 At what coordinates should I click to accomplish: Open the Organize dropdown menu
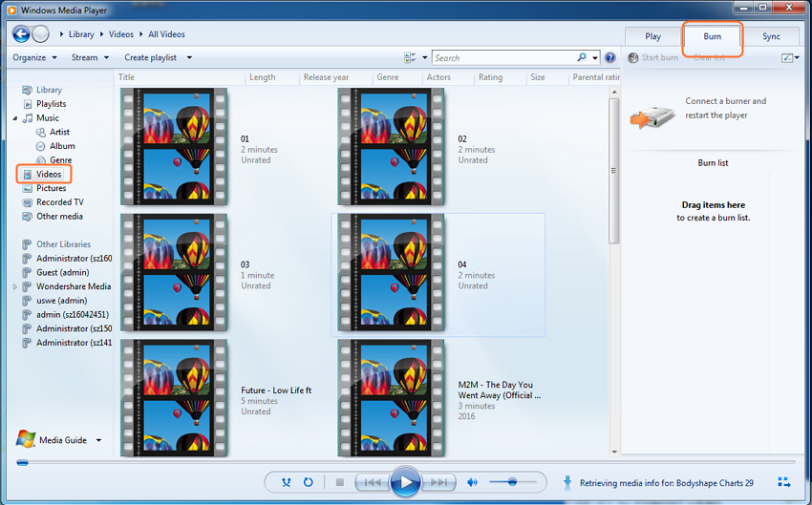(x=34, y=57)
